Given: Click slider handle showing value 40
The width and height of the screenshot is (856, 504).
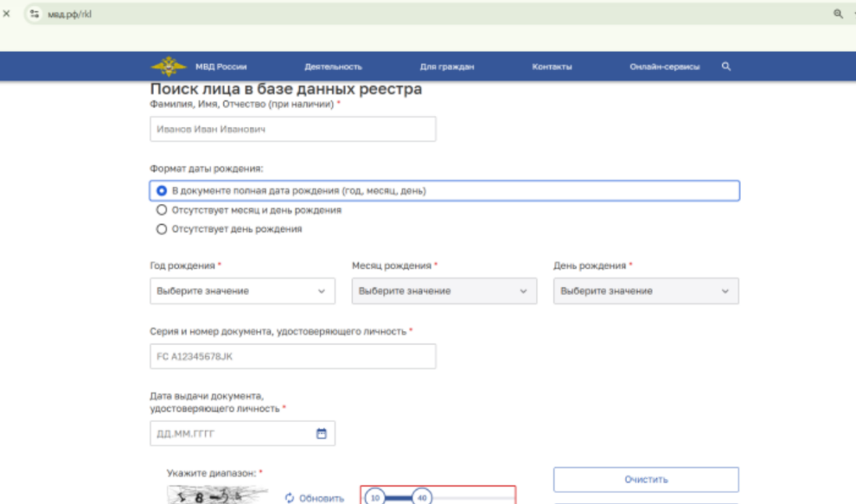Looking at the screenshot, I should click(x=422, y=498).
